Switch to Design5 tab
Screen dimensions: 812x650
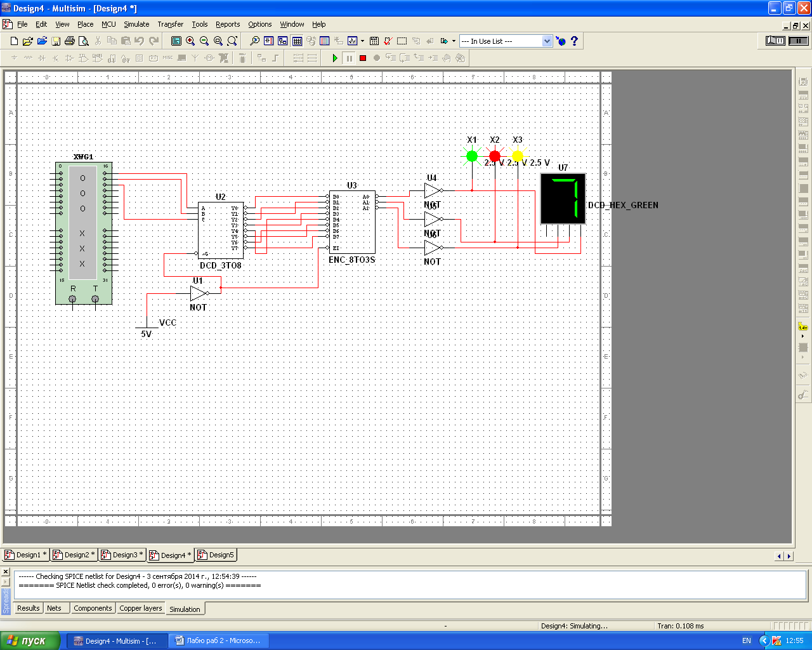tap(216, 555)
